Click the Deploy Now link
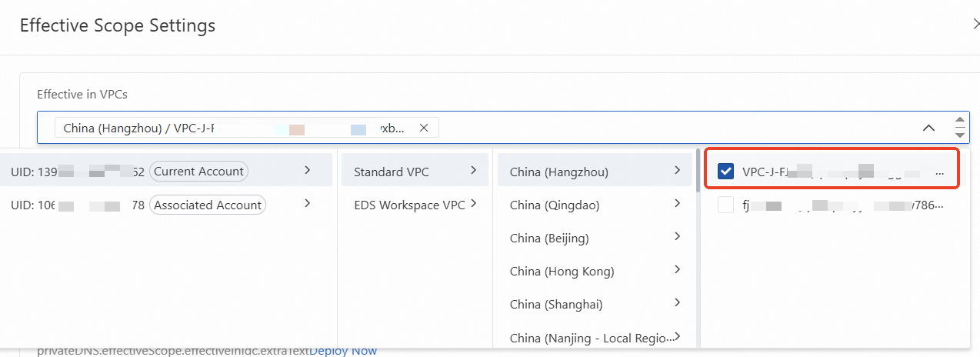This screenshot has height=357, width=980. coord(343,351)
